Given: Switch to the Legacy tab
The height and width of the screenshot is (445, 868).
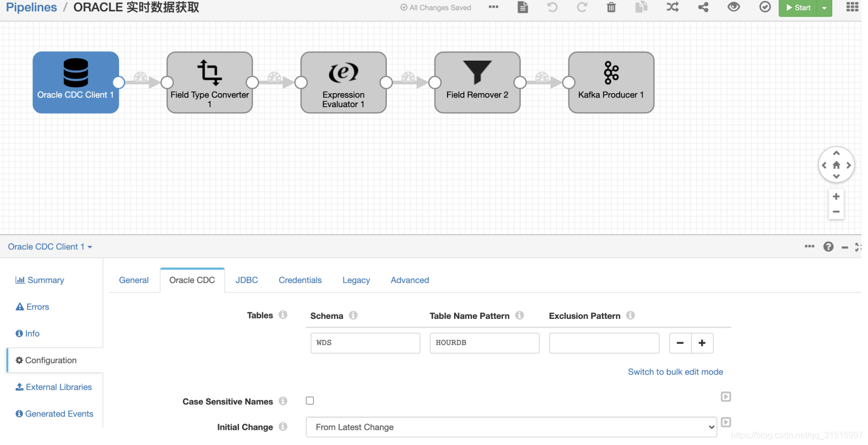Looking at the screenshot, I should (x=356, y=280).
